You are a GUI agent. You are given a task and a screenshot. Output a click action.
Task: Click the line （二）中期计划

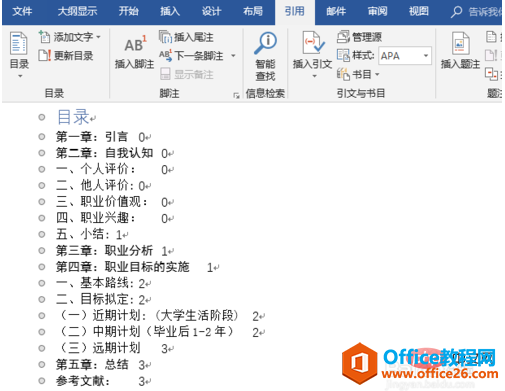click(146, 332)
